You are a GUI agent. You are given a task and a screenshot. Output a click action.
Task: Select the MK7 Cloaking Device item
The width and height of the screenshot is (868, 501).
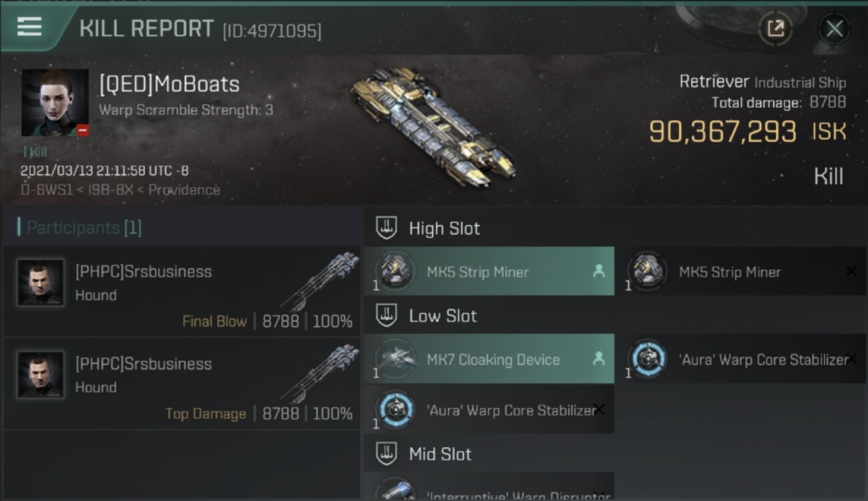coord(489,359)
